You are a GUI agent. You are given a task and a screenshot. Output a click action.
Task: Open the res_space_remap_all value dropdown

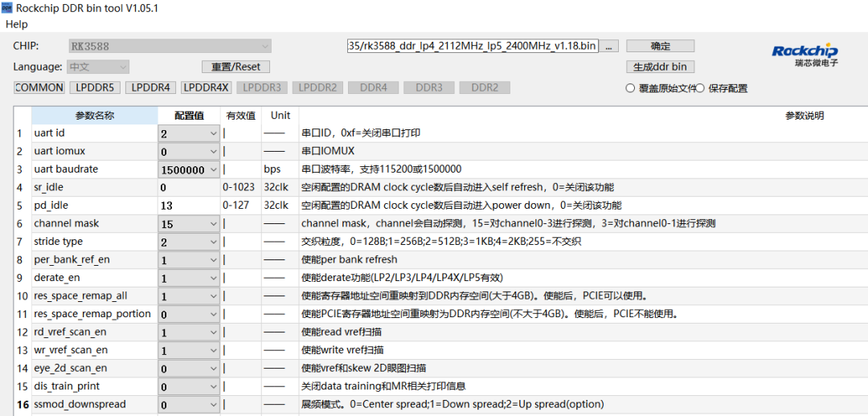(189, 296)
